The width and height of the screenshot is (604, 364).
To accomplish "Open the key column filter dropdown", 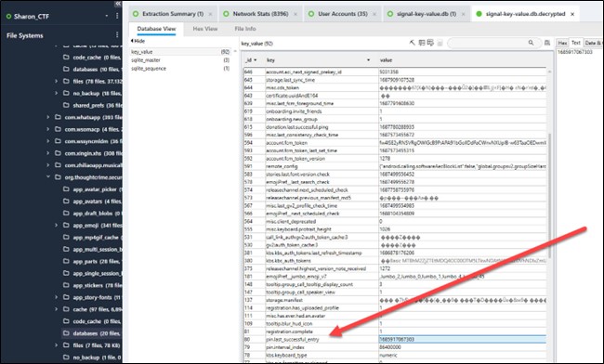I will (x=368, y=60).
